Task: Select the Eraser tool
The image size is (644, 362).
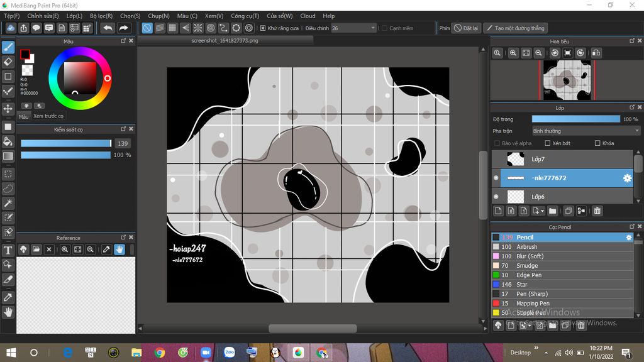Action: coord(8,62)
